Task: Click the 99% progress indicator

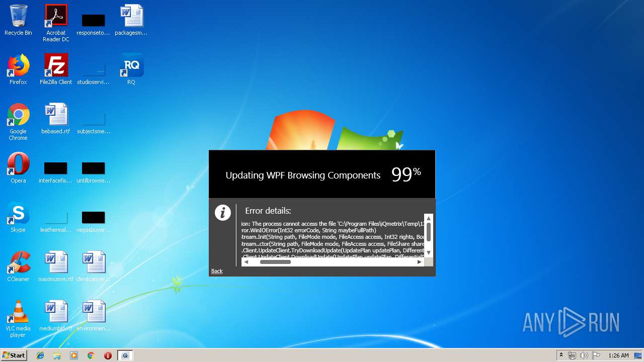Action: tap(406, 174)
